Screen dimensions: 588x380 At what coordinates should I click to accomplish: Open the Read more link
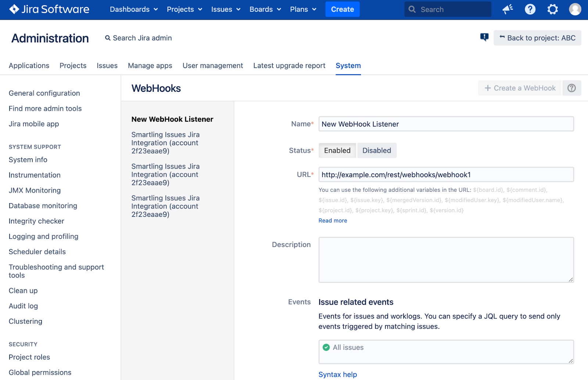click(333, 221)
